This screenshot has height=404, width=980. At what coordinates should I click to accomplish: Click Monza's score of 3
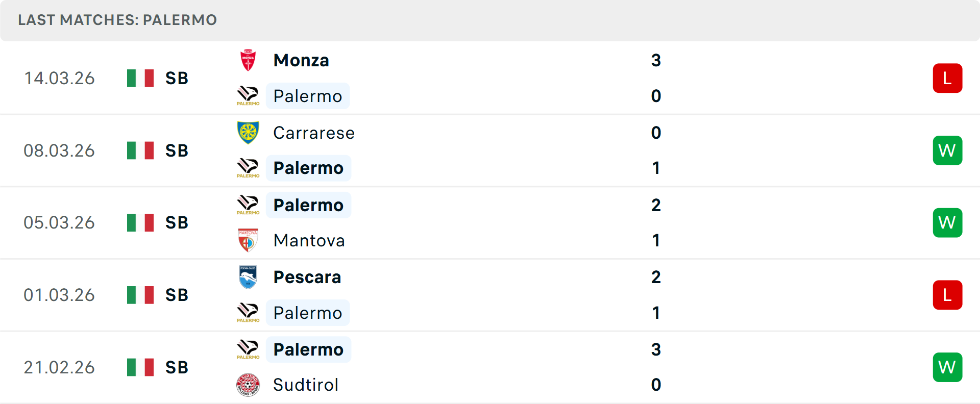click(656, 60)
